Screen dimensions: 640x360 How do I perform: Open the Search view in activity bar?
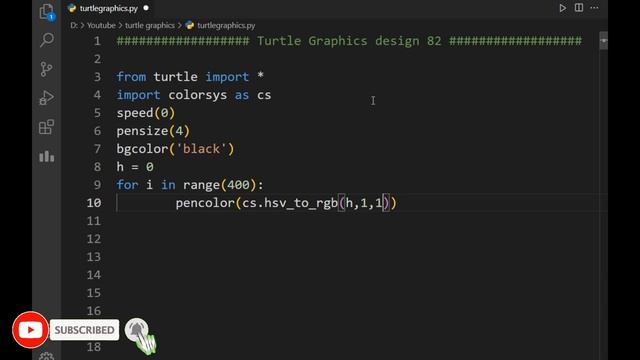[x=47, y=40]
